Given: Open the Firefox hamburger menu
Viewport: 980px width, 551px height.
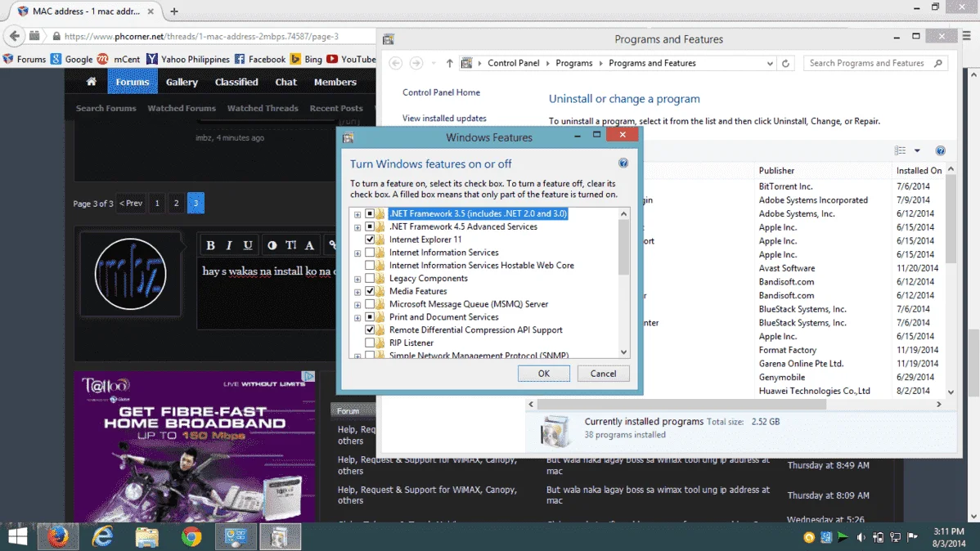Looking at the screenshot, I should [967, 36].
